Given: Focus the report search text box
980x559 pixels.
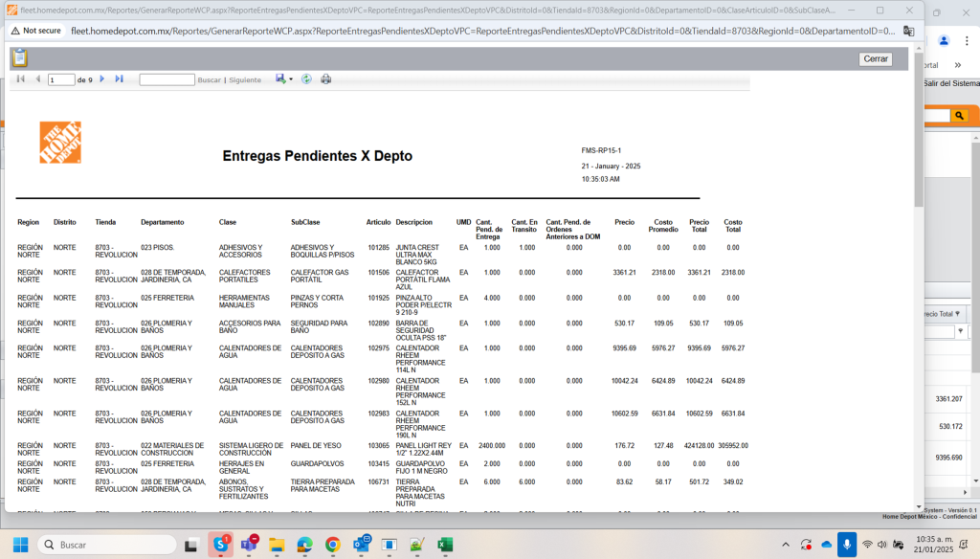Looking at the screenshot, I should click(167, 80).
